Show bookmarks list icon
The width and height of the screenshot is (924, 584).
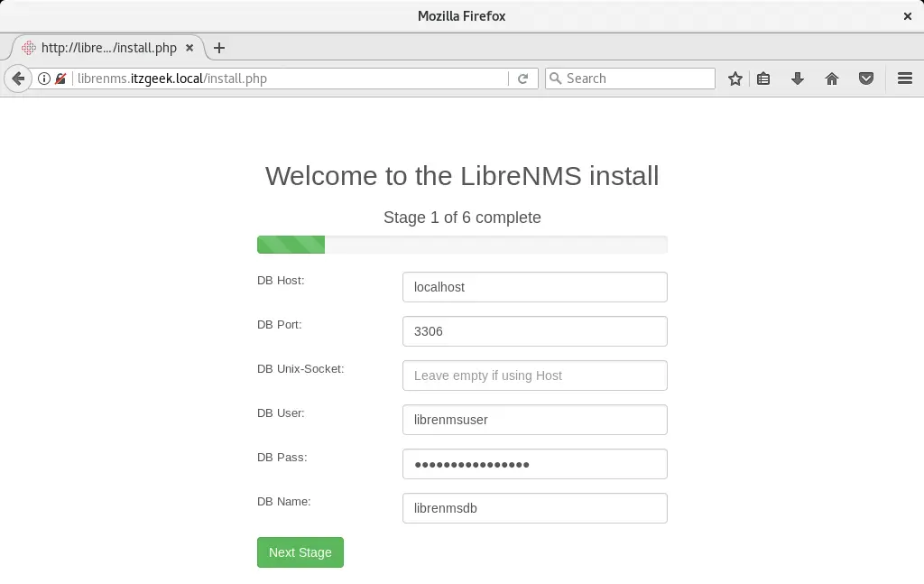click(x=763, y=79)
